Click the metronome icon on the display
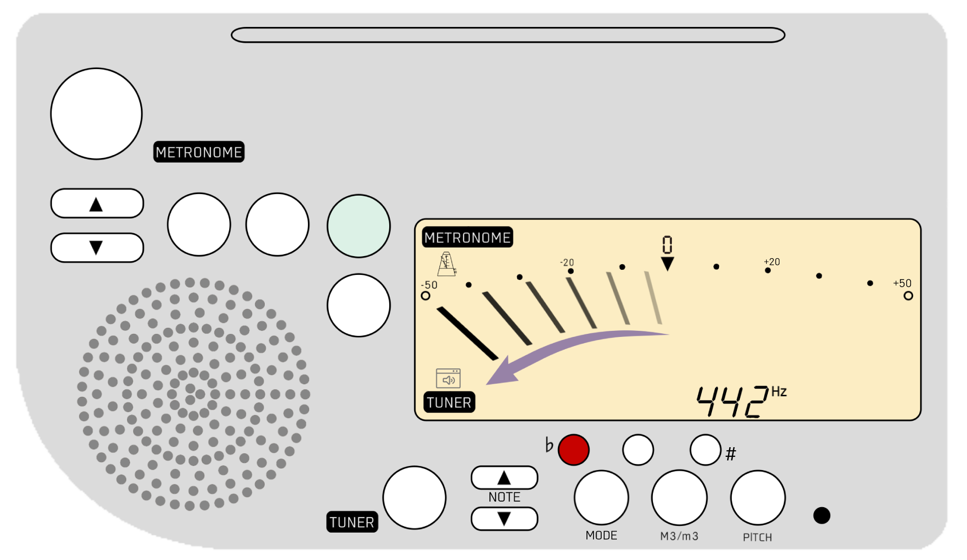This screenshot has width=967, height=560. click(447, 264)
